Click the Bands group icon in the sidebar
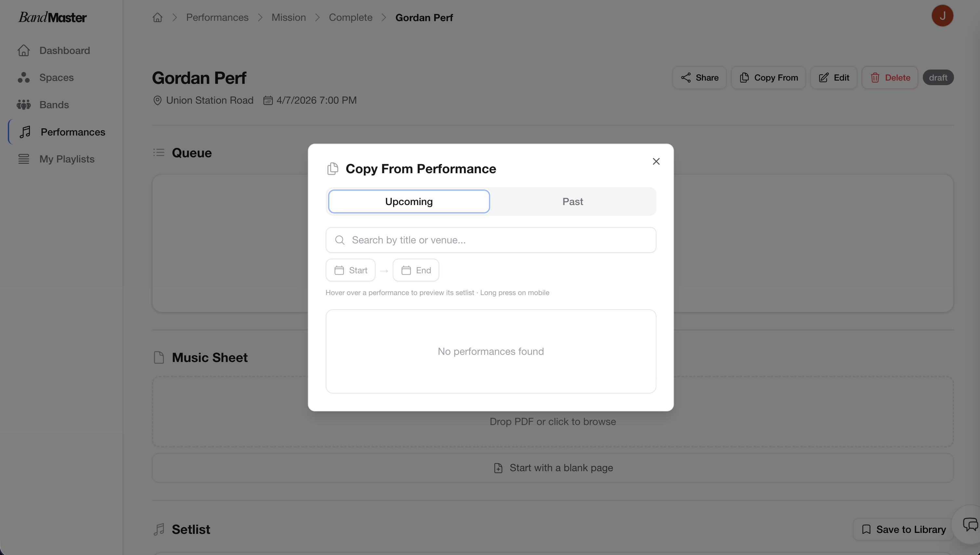980x555 pixels. click(x=24, y=105)
